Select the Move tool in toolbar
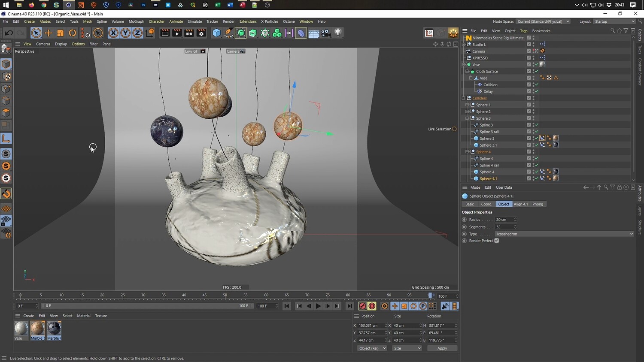 pyautogui.click(x=48, y=33)
